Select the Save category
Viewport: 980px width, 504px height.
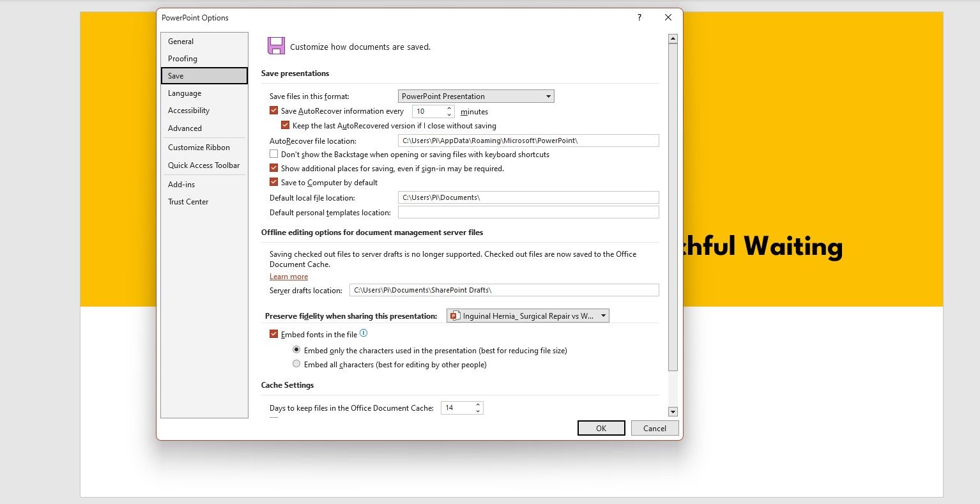pyautogui.click(x=204, y=75)
